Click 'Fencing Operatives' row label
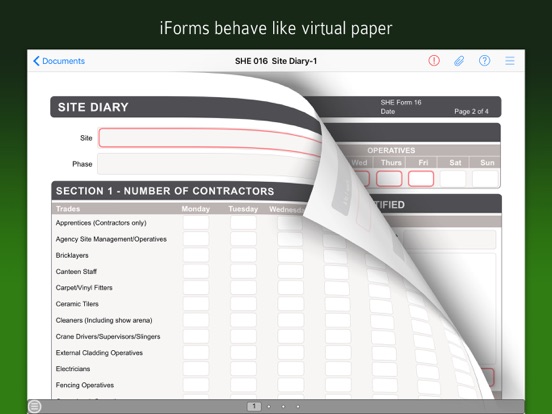The width and height of the screenshot is (552, 414). click(85, 385)
